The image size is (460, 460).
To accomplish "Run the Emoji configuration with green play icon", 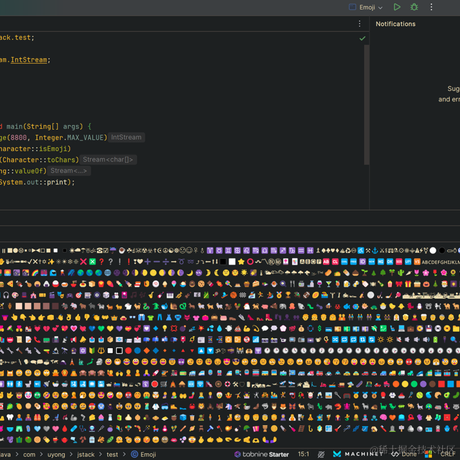I will 397,7.
